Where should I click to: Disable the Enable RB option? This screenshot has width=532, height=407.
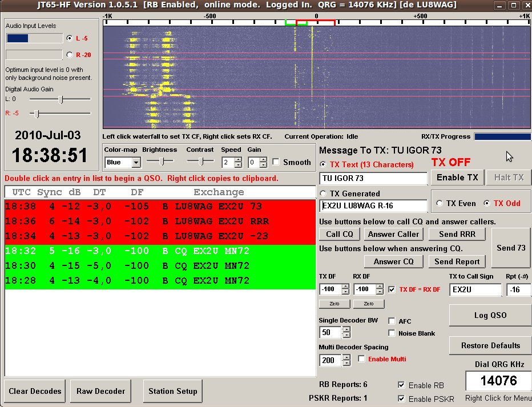pos(401,385)
